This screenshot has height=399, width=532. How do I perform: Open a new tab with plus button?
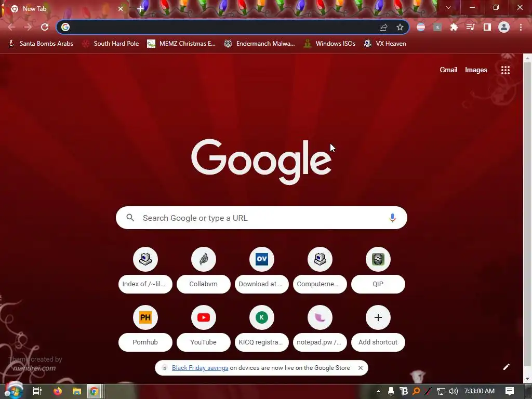click(x=140, y=9)
